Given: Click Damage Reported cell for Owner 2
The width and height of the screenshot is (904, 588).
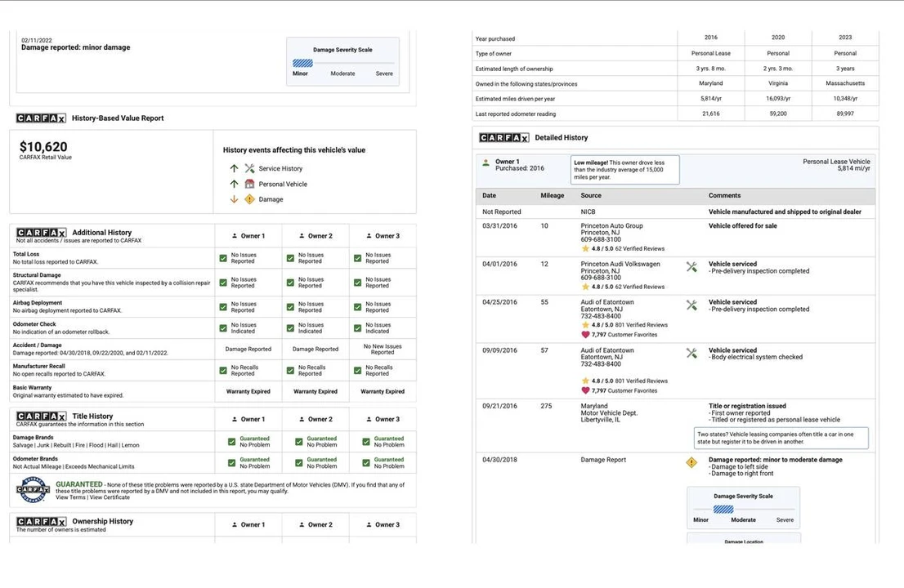Looking at the screenshot, I should [316, 349].
